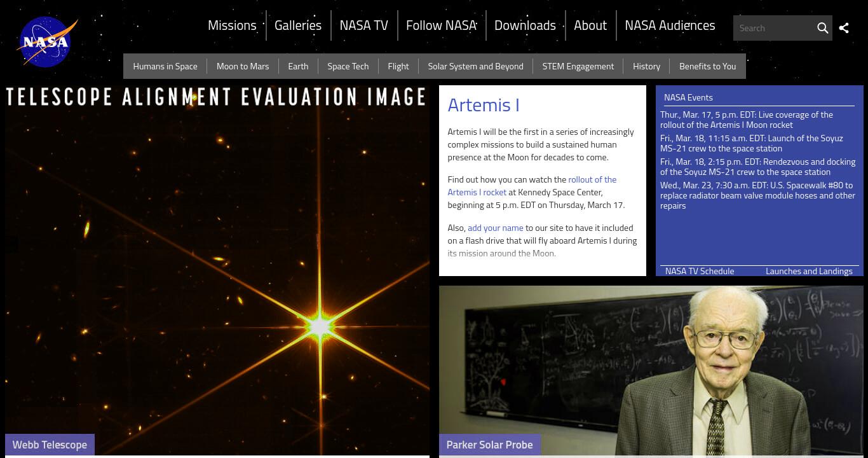Screen dimensions: 868x458
Task: Click the NASA logo
Action: [47, 42]
